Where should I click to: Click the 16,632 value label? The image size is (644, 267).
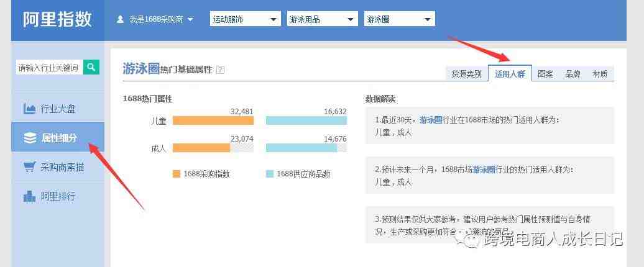click(335, 112)
